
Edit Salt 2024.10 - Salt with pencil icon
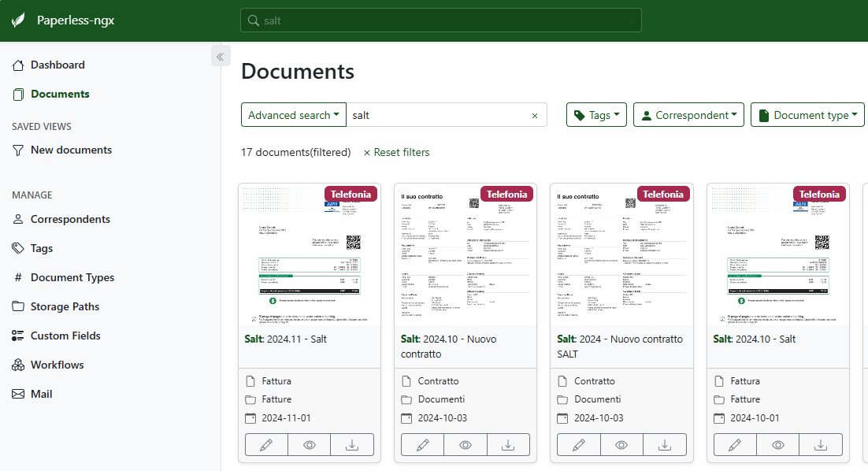(735, 445)
